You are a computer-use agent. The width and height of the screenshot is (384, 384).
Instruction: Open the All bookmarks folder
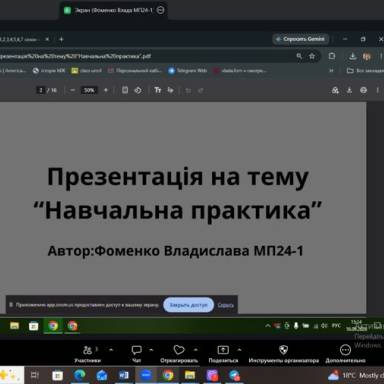tap(365, 71)
